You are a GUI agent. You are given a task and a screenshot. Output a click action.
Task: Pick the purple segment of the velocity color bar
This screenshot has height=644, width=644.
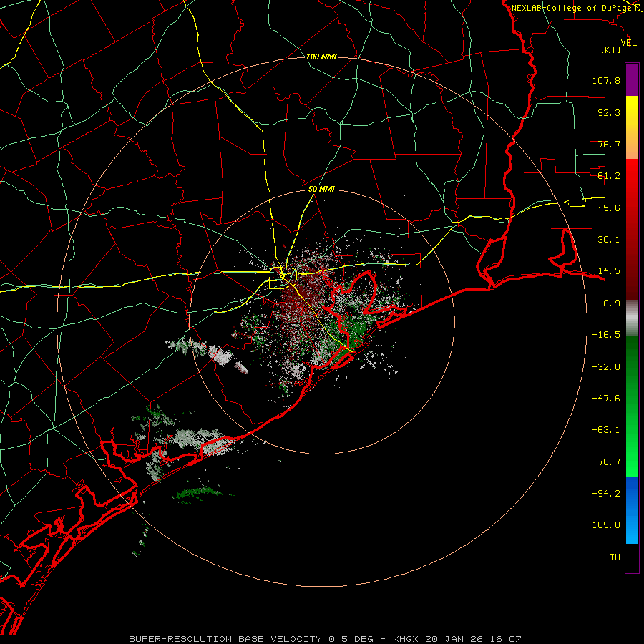(632, 79)
